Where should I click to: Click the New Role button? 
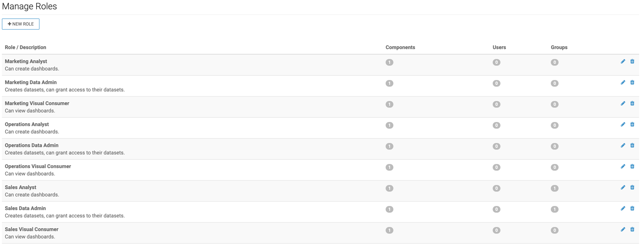click(21, 24)
